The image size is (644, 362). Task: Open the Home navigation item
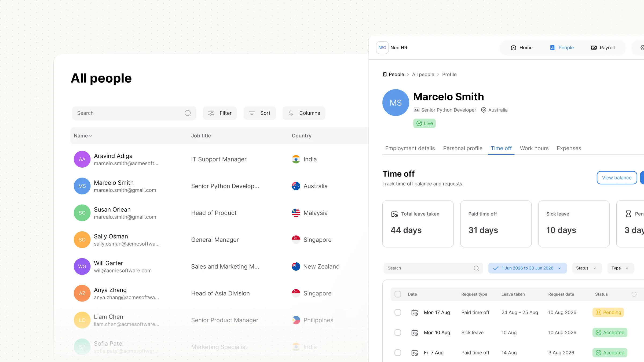click(522, 48)
